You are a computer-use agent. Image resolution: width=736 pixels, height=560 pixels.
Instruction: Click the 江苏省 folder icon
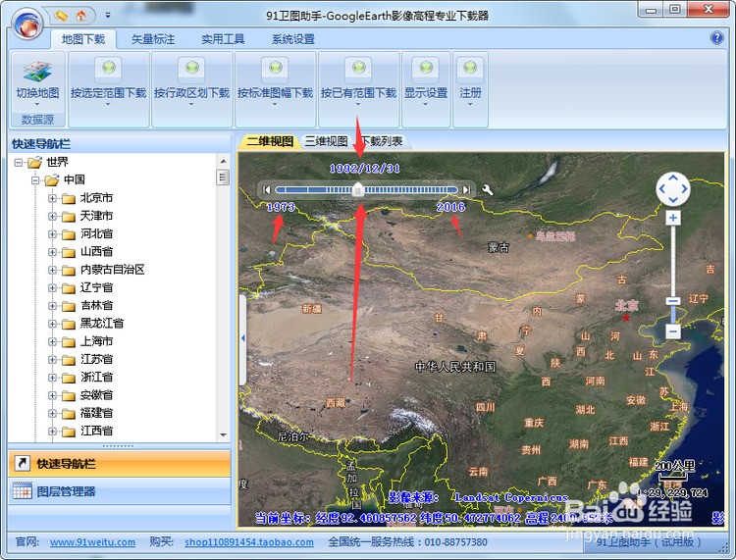pos(69,360)
